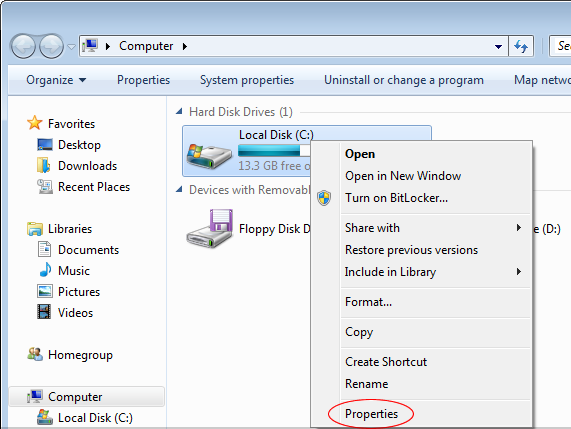Click Local Disk (C:) capacity usage bar
This screenshot has width=571, height=429.
point(274,151)
